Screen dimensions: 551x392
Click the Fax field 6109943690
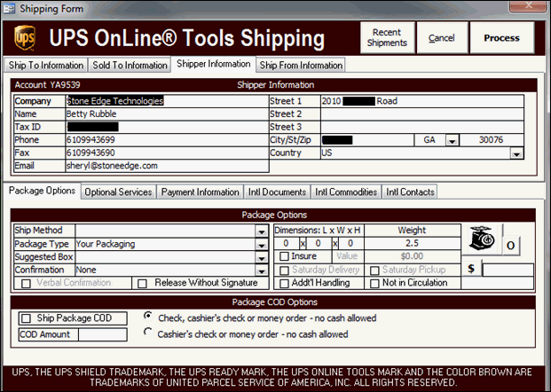tap(168, 153)
